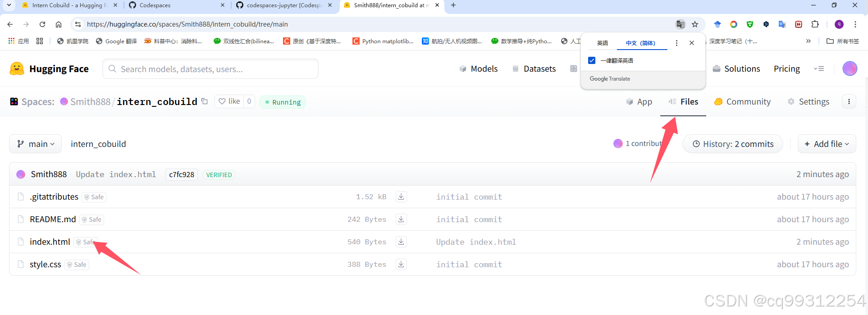
Task: Click the site information icon beside URL
Action: [x=78, y=24]
